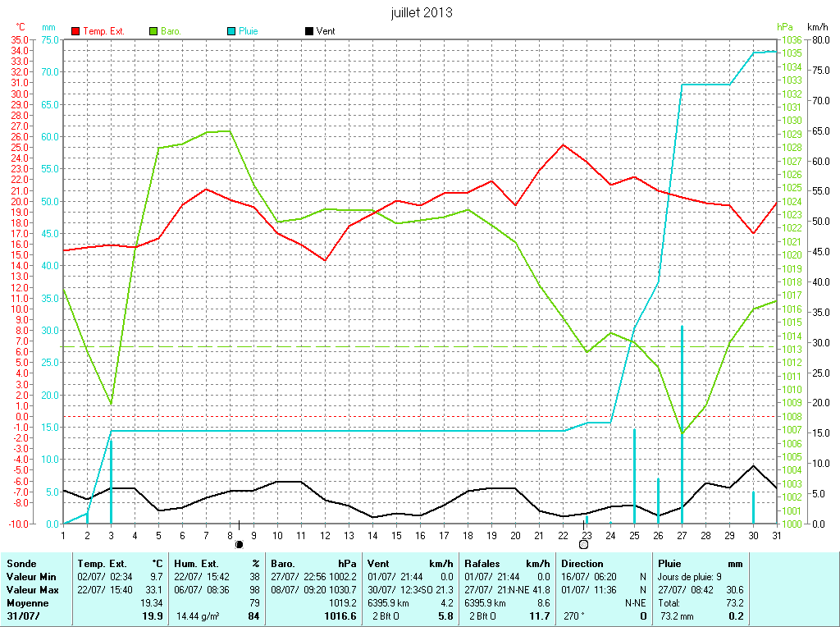The height and width of the screenshot is (627, 840).
Task: Click the black Vent legend square
Action: (308, 31)
